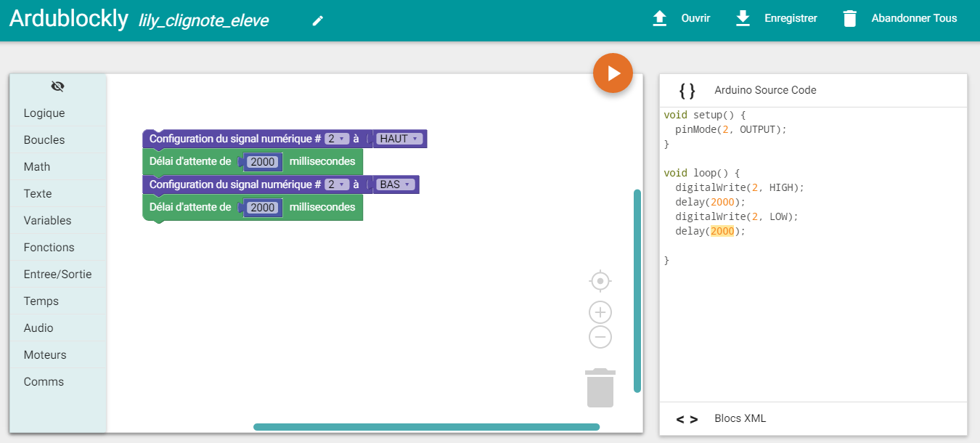
Task: Click the Abandonner Tous trash icon
Action: coord(850,19)
